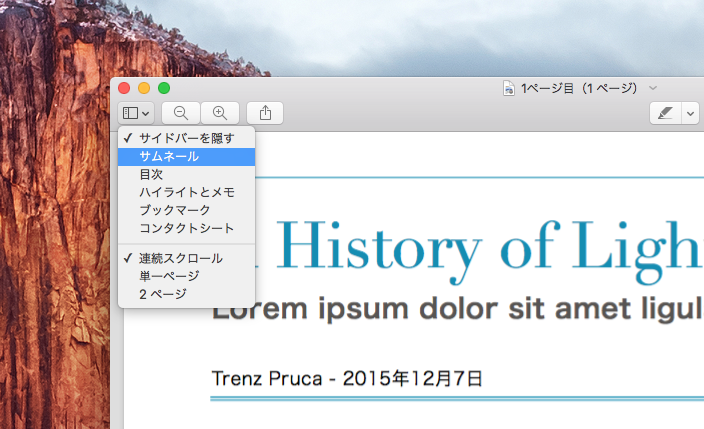Click the zoom in magnifier icon
Image resolution: width=704 pixels, height=429 pixels.
[220, 113]
